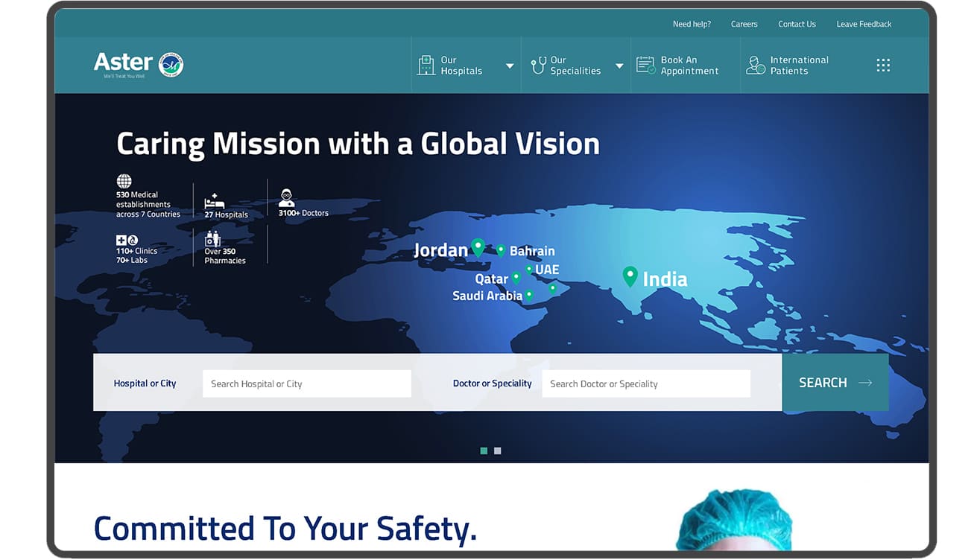Click the doctor icon above 3100+ Doctors
The image size is (977, 560).
pos(286,197)
